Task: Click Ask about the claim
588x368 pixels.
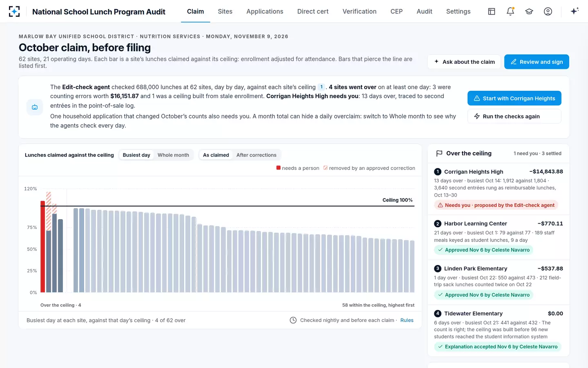Action: click(x=464, y=62)
